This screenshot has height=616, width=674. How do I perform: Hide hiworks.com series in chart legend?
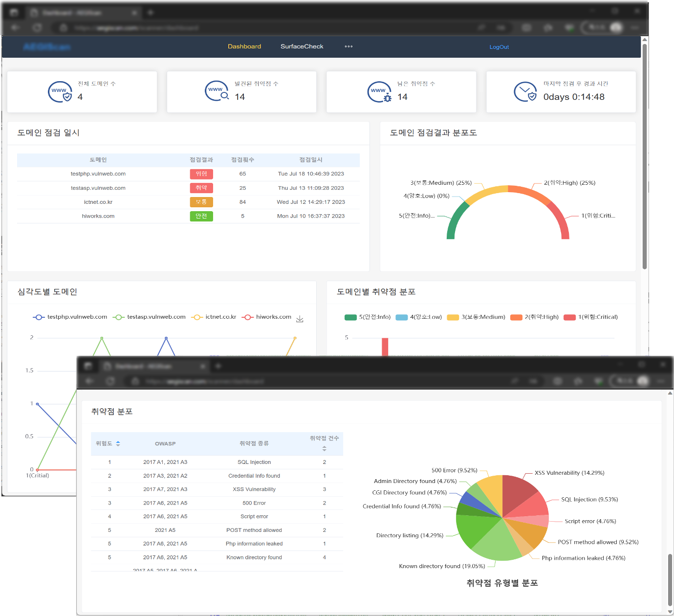(267, 317)
